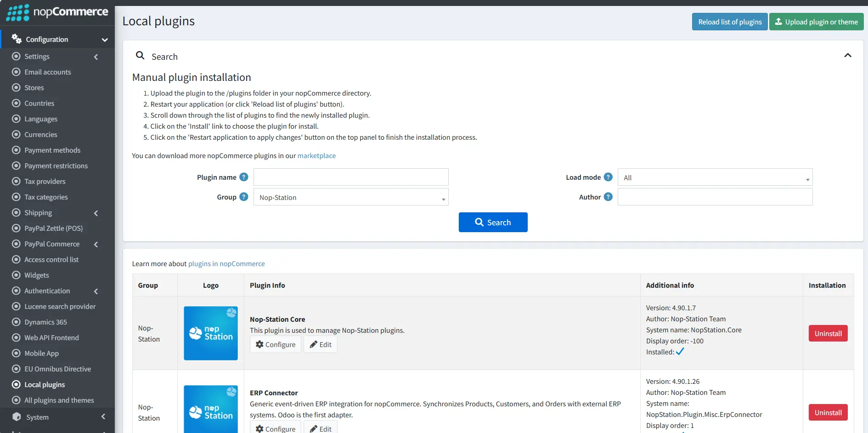The image size is (868, 433).
Task: Open Tax providers page
Action: (45, 181)
